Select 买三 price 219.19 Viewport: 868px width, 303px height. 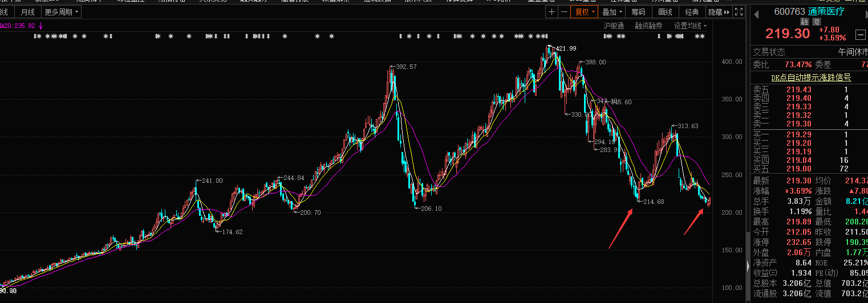pyautogui.click(x=798, y=151)
